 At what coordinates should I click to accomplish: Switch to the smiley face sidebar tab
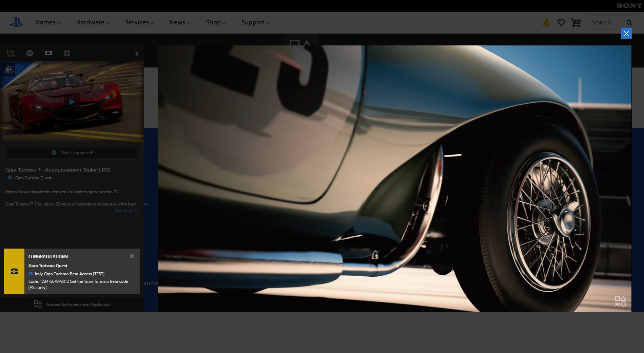[30, 53]
